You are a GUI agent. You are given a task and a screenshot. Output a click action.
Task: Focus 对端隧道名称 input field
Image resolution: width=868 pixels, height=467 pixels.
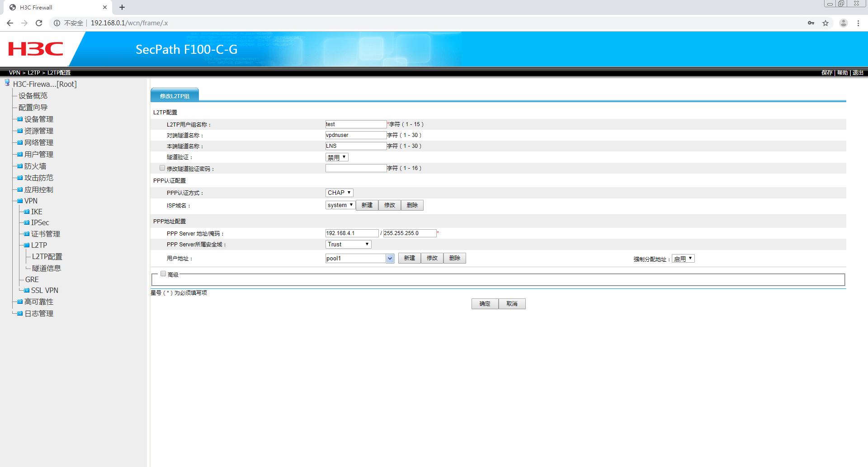pos(356,135)
